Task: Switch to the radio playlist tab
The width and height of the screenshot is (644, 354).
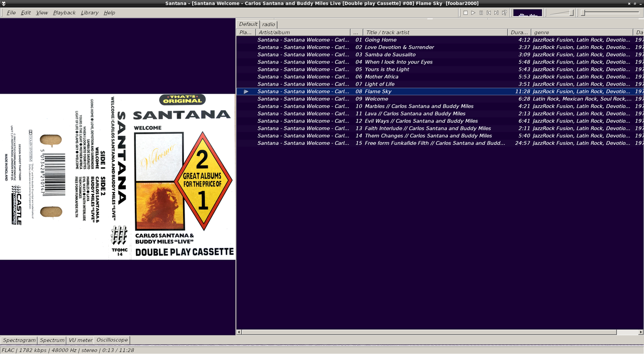Action: pos(269,24)
